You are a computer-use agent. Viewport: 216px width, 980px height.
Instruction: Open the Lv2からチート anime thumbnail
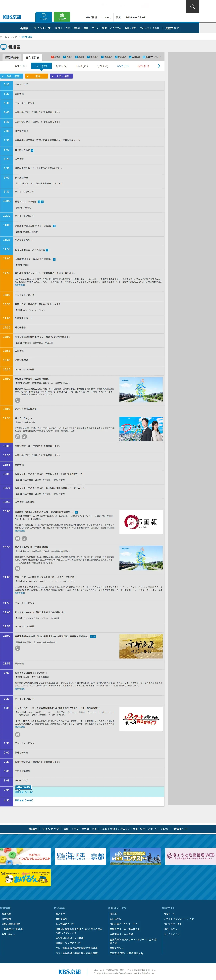point(141,719)
